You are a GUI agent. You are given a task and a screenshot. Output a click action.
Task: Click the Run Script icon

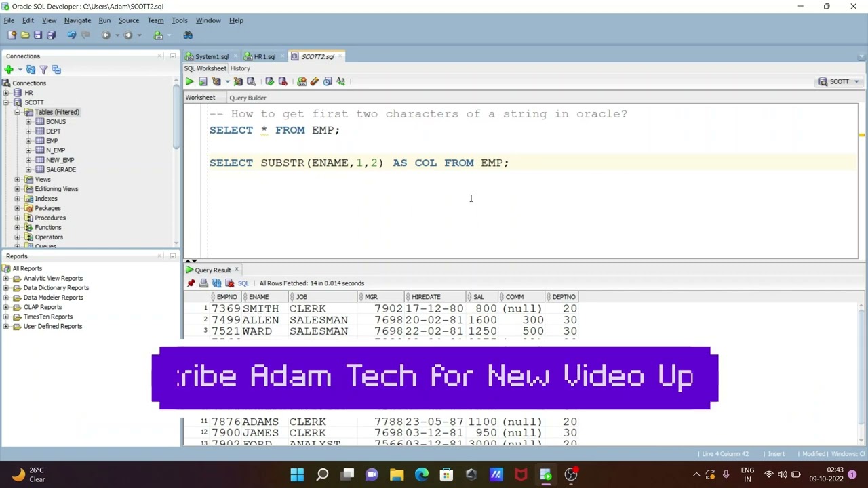203,81
